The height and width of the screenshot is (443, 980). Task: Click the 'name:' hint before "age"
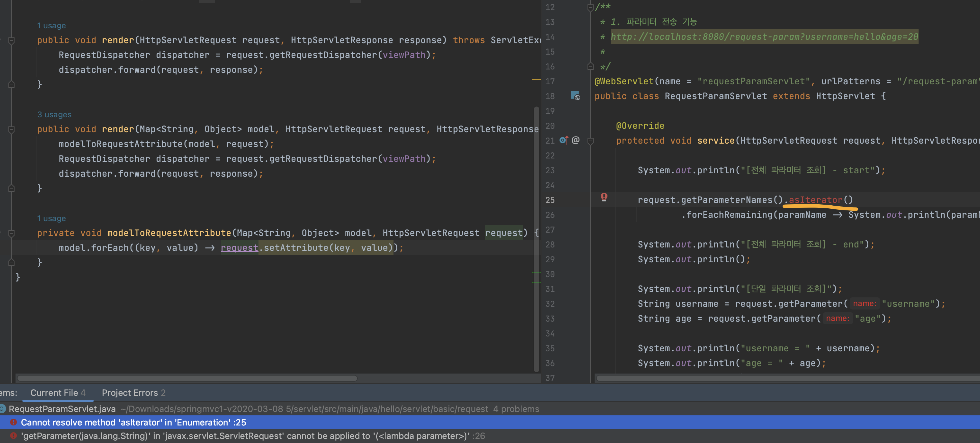(x=837, y=318)
